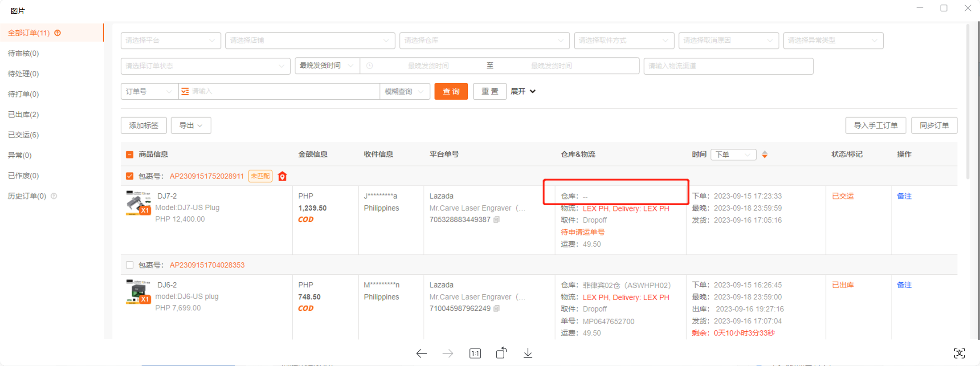
Task: Select 待打单(0) tab
Action: click(x=23, y=94)
